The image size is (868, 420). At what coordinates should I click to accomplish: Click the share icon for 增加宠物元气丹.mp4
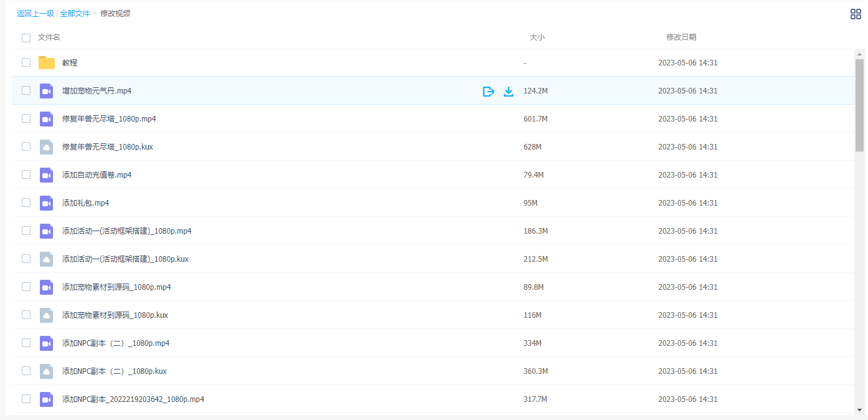489,92
